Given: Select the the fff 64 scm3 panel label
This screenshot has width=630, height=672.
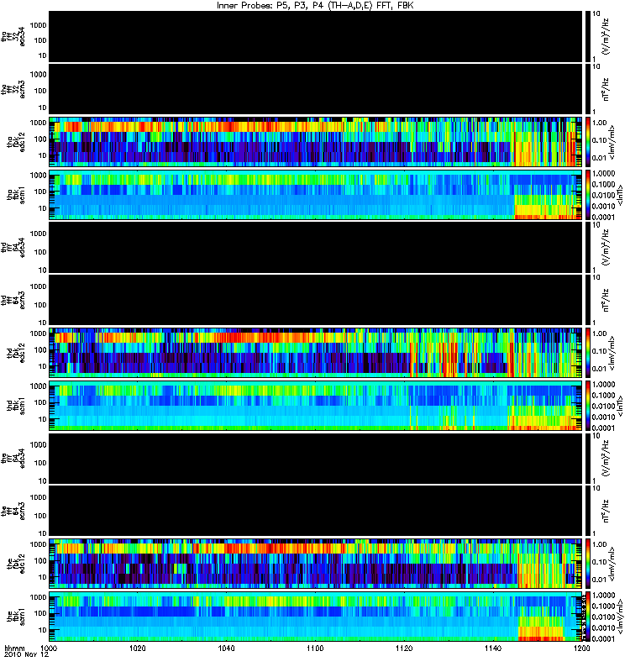Looking at the screenshot, I should pyautogui.click(x=13, y=511).
